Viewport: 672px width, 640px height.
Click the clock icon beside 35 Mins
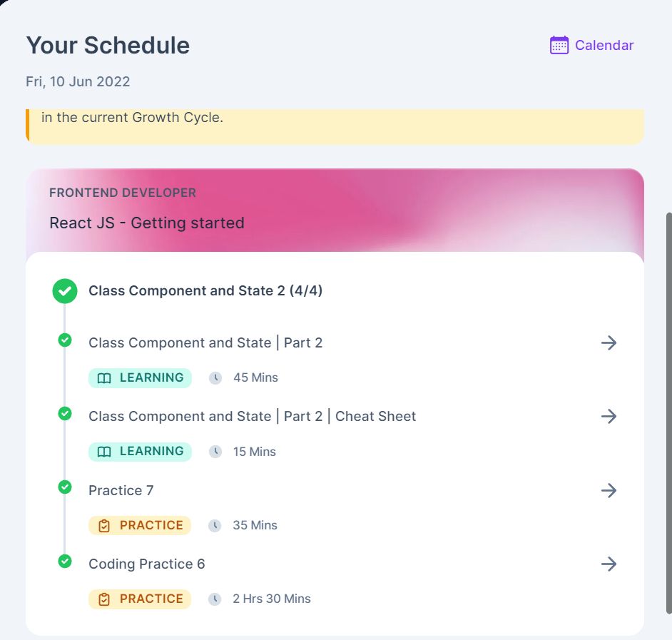click(x=215, y=525)
